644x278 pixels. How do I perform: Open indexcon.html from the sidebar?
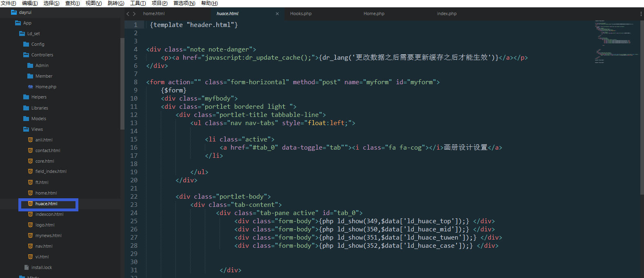click(x=49, y=214)
